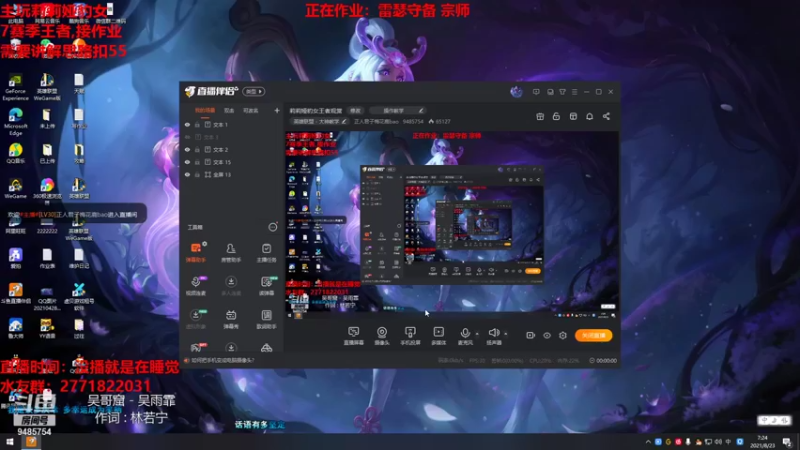Viewport: 800px width, 450px height.
Task: Expand speaker options arrow
Action: coord(506,334)
